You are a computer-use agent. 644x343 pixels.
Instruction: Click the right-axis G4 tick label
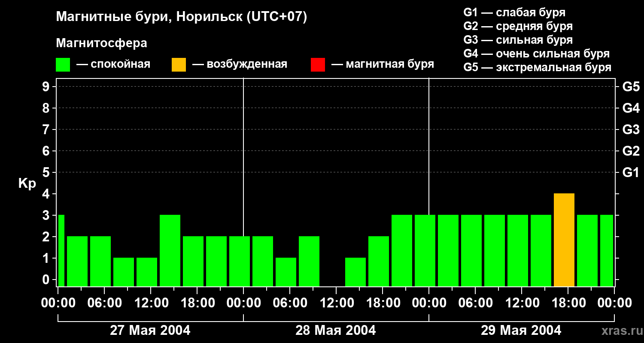coord(631,108)
